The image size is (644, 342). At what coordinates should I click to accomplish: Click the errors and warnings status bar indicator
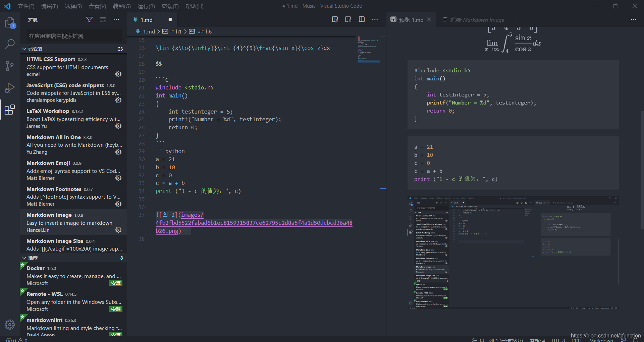[17, 340]
